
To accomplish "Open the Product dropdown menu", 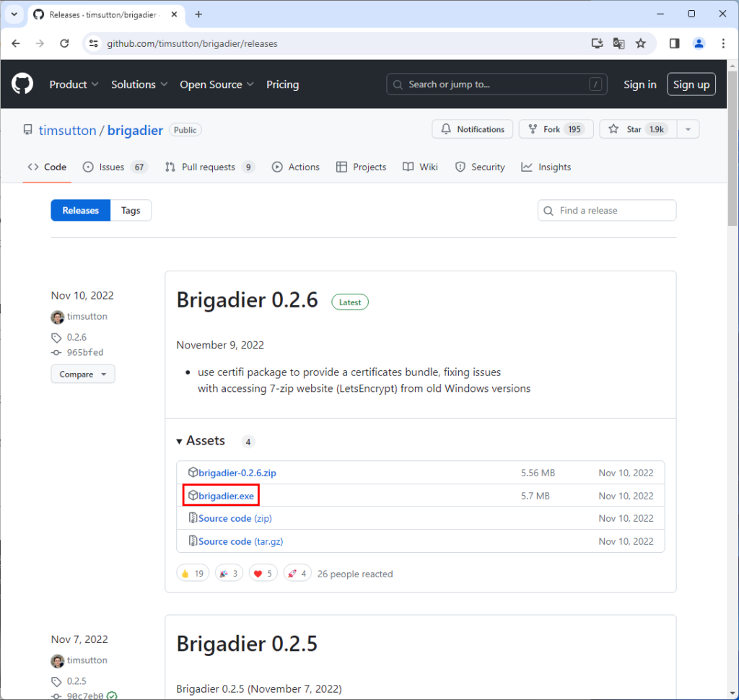I will pos(74,84).
